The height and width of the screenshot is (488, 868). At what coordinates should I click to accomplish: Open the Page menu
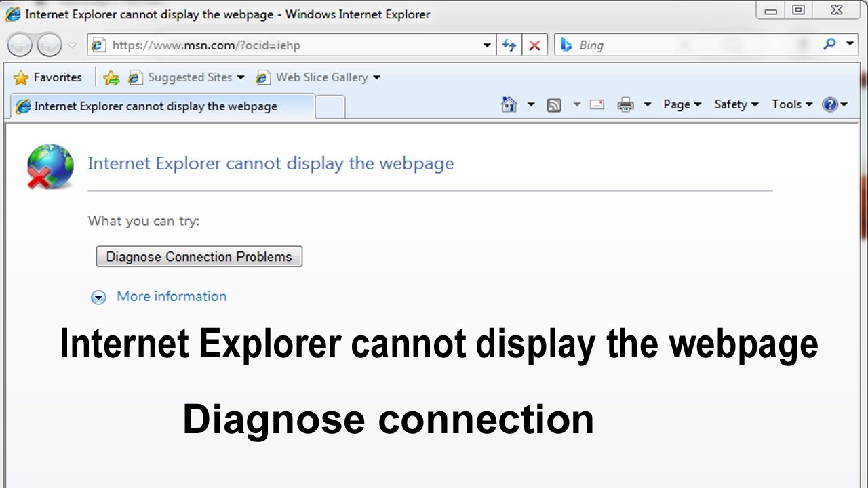point(682,104)
